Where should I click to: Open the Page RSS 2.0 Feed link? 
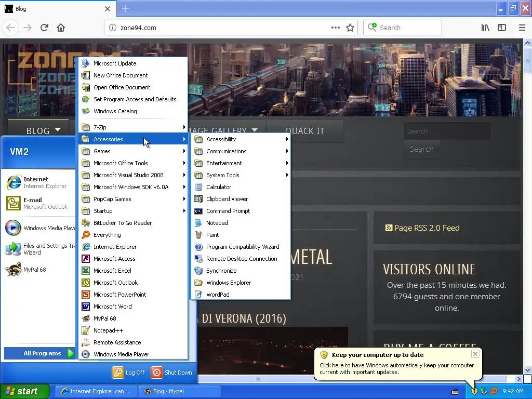click(x=423, y=228)
